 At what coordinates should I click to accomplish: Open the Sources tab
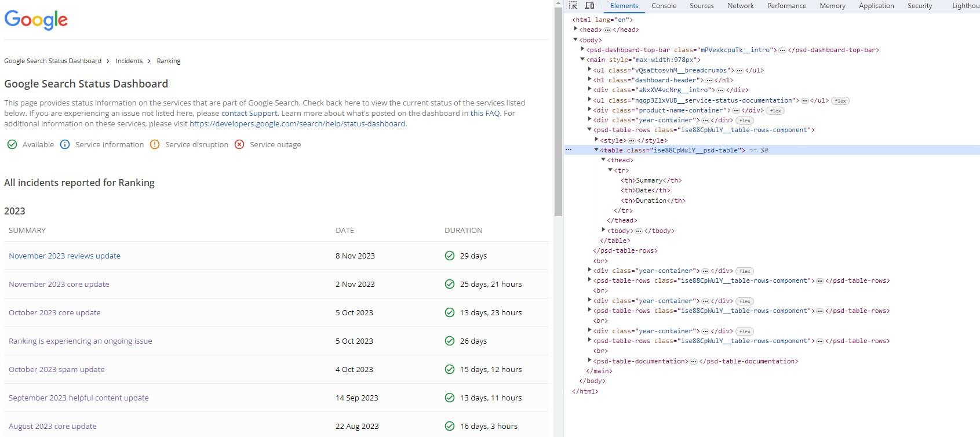[701, 6]
